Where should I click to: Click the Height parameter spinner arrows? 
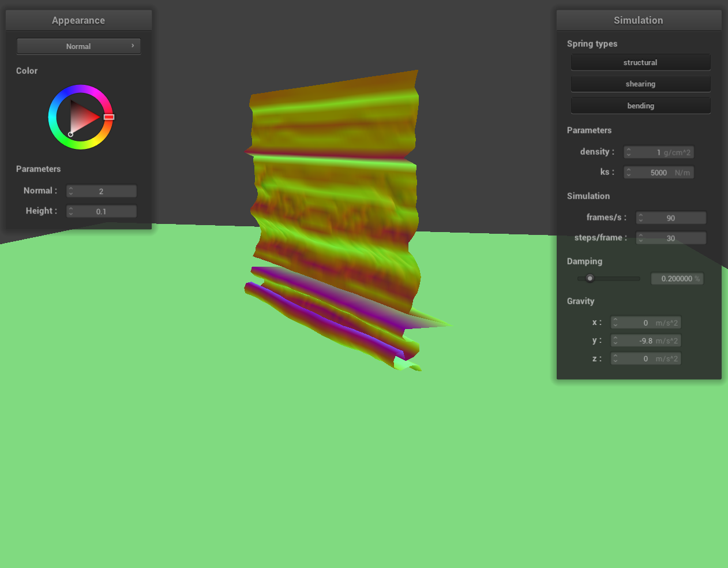point(71,211)
